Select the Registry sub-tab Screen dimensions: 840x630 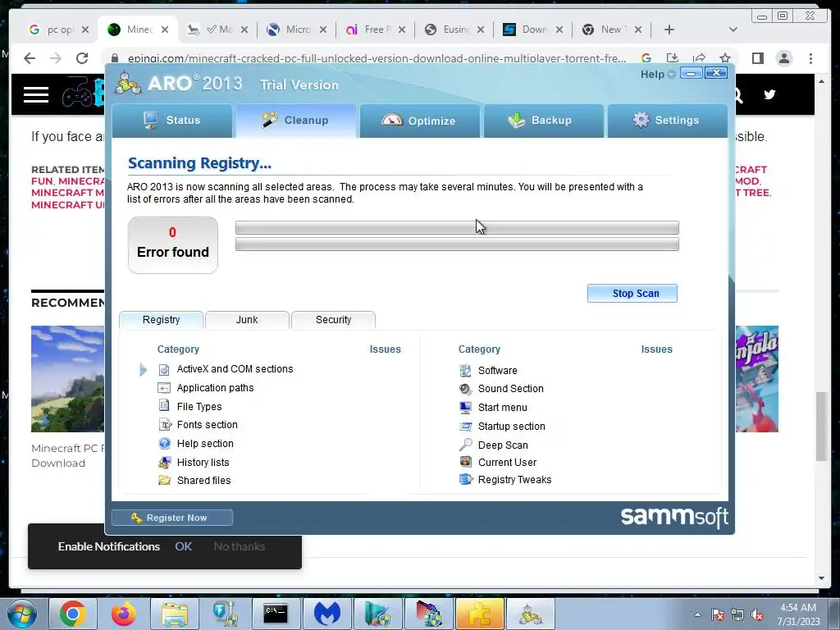tap(161, 320)
